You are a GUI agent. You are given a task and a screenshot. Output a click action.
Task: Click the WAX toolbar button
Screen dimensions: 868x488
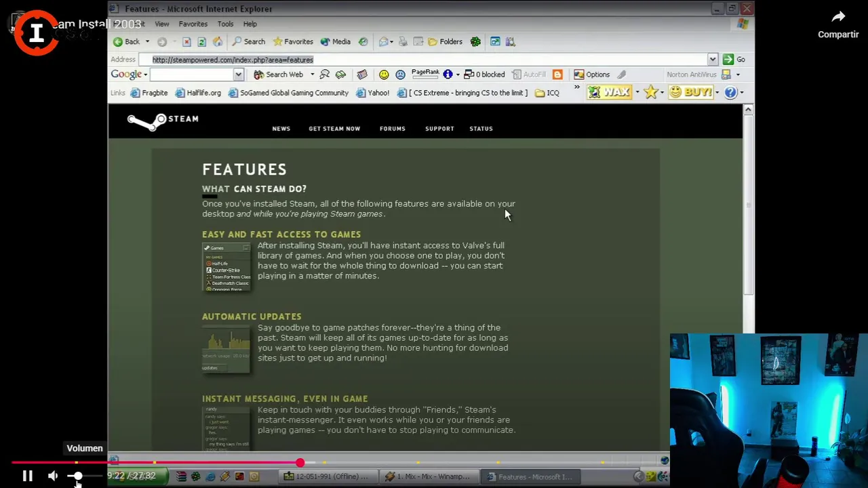609,92
